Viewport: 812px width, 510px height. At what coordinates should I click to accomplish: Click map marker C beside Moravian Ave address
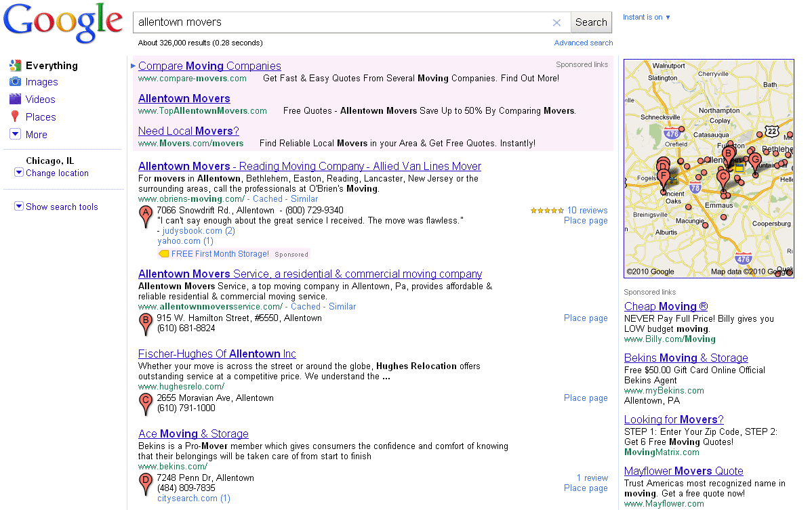coord(145,404)
